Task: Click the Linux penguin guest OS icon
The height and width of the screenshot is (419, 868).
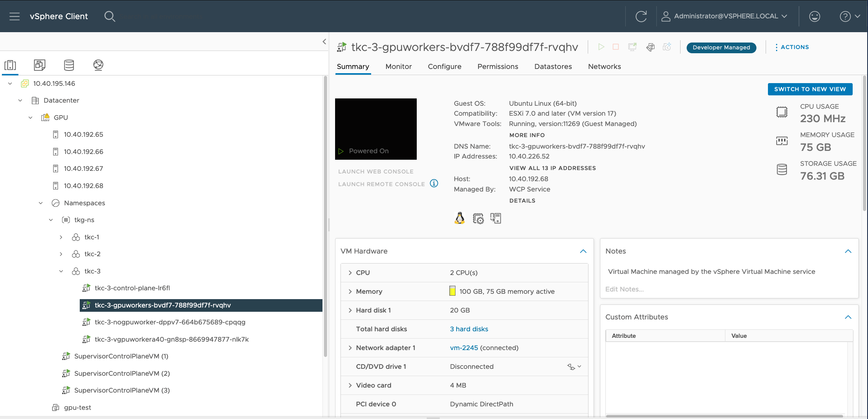Action: coord(459,218)
